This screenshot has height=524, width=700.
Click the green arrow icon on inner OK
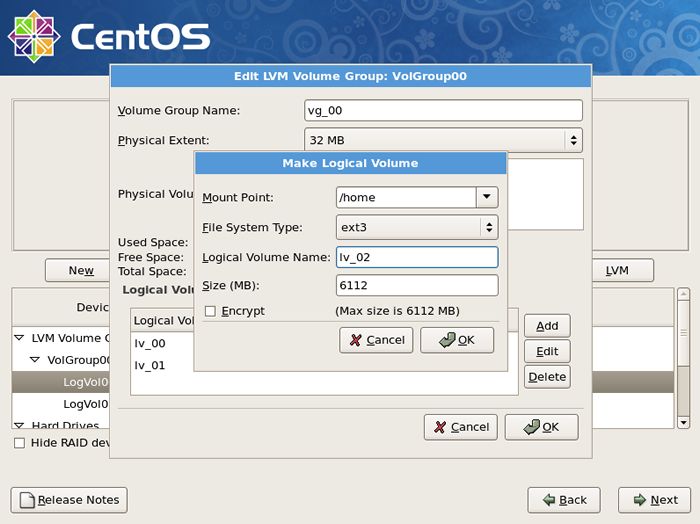(447, 340)
